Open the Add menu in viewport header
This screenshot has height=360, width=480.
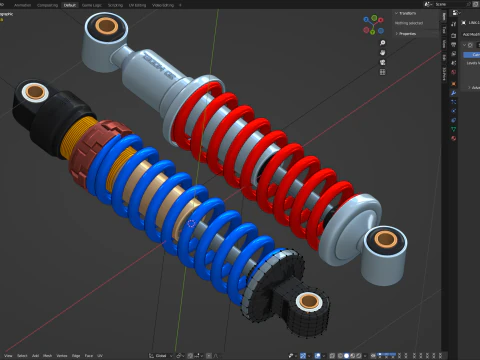pos(35,356)
